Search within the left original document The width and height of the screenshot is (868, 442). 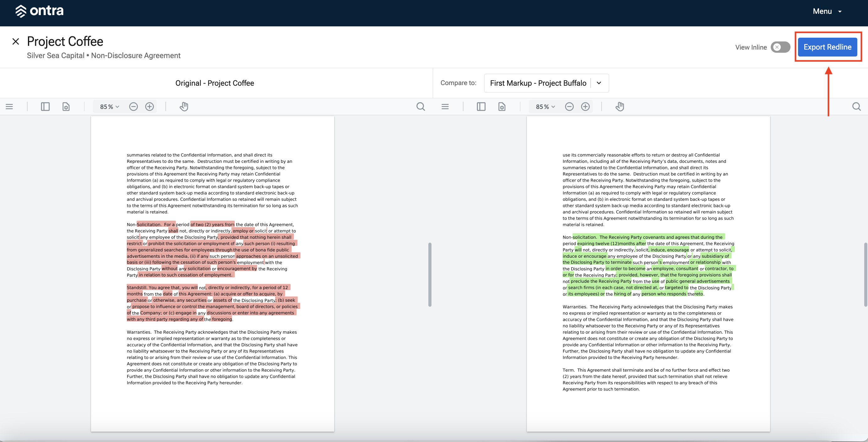[x=421, y=106]
